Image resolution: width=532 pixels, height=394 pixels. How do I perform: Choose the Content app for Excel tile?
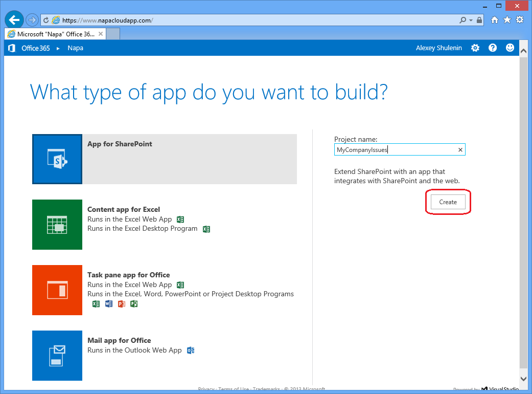coord(164,224)
